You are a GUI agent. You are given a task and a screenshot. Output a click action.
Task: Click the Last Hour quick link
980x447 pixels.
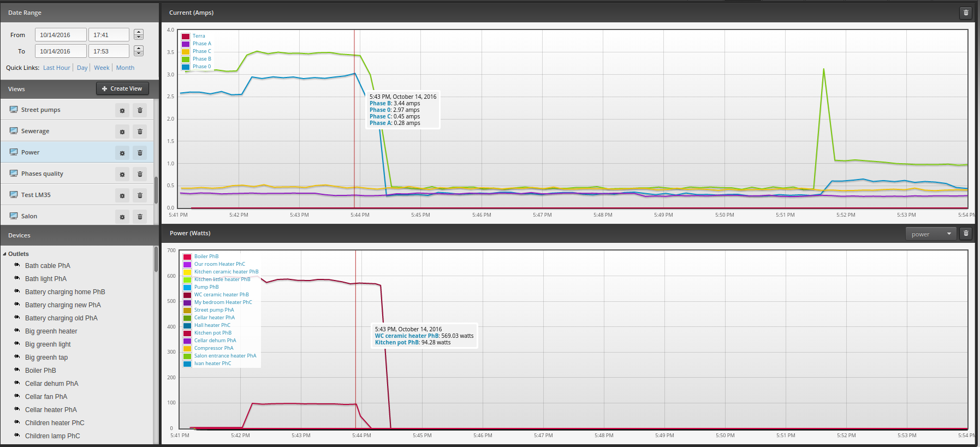[x=57, y=68]
